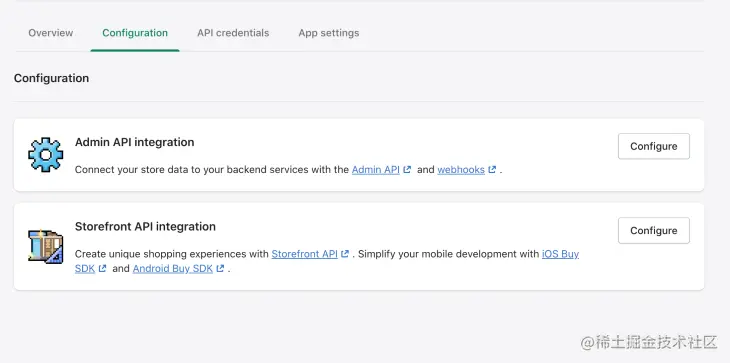Switch to the API credentials tab

pyautogui.click(x=233, y=33)
